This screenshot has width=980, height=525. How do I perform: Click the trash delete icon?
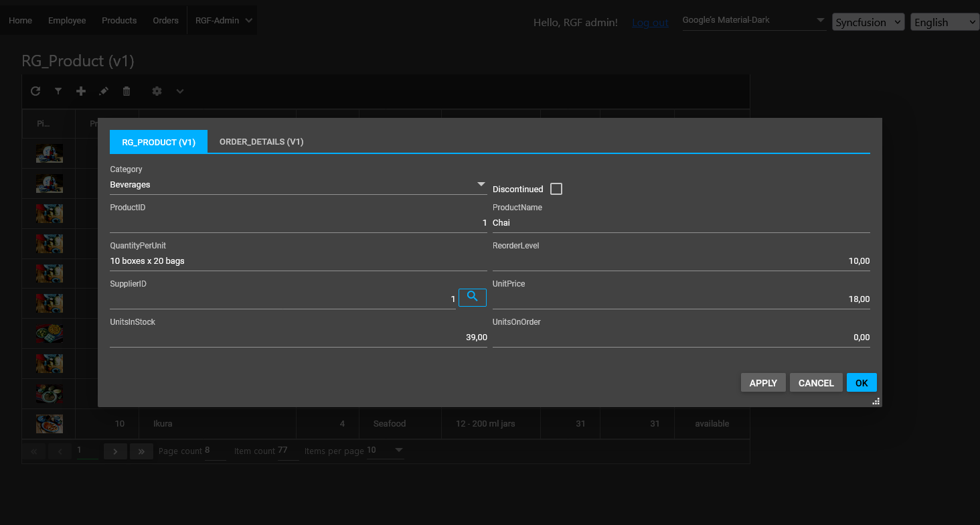(x=127, y=91)
